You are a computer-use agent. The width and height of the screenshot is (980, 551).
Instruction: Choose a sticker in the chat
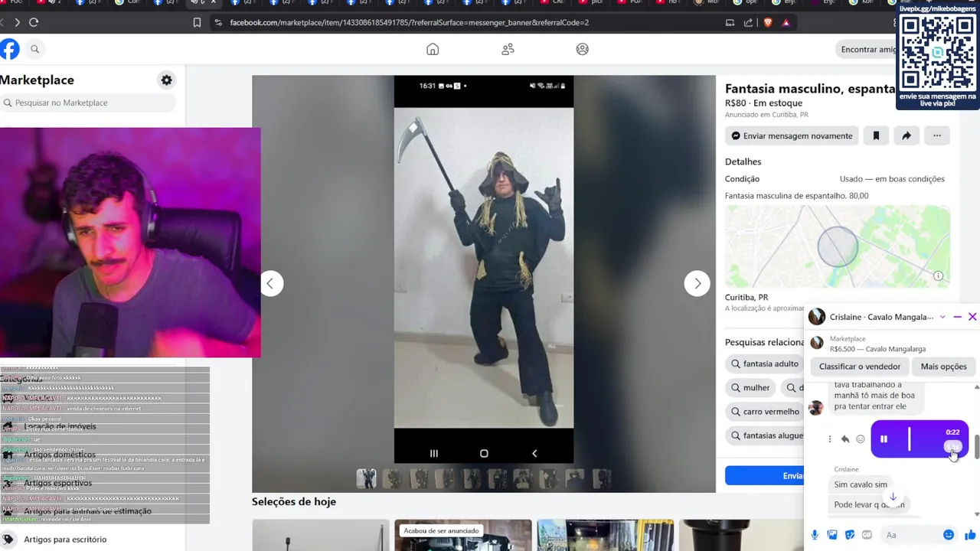click(x=850, y=535)
